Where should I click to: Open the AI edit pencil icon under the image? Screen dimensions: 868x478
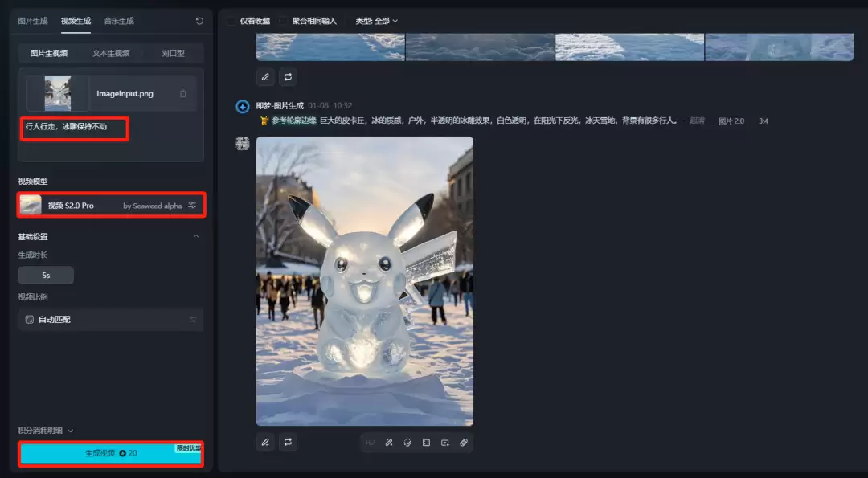click(x=388, y=443)
